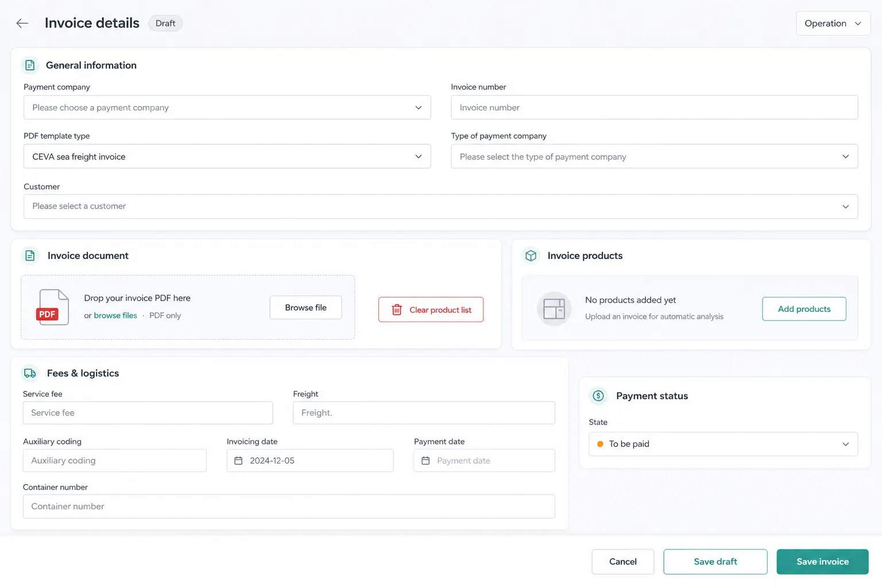The width and height of the screenshot is (882, 588).
Task: Click the Draft status badge
Action: click(165, 23)
